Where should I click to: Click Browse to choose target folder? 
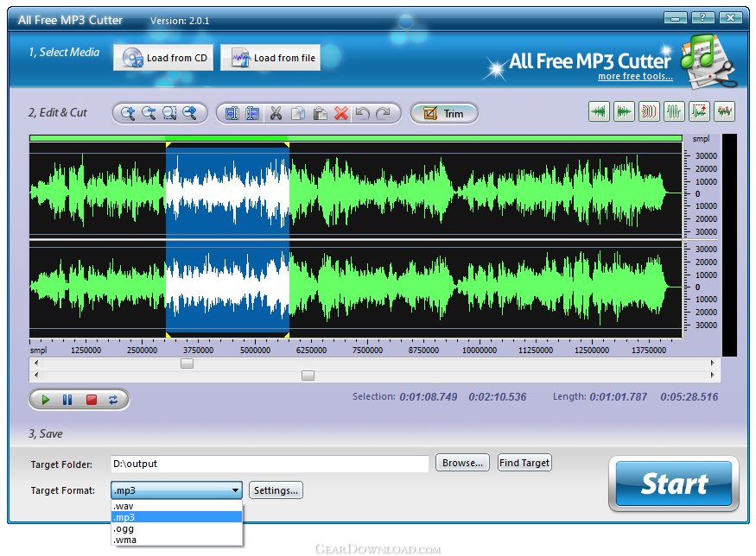point(462,463)
